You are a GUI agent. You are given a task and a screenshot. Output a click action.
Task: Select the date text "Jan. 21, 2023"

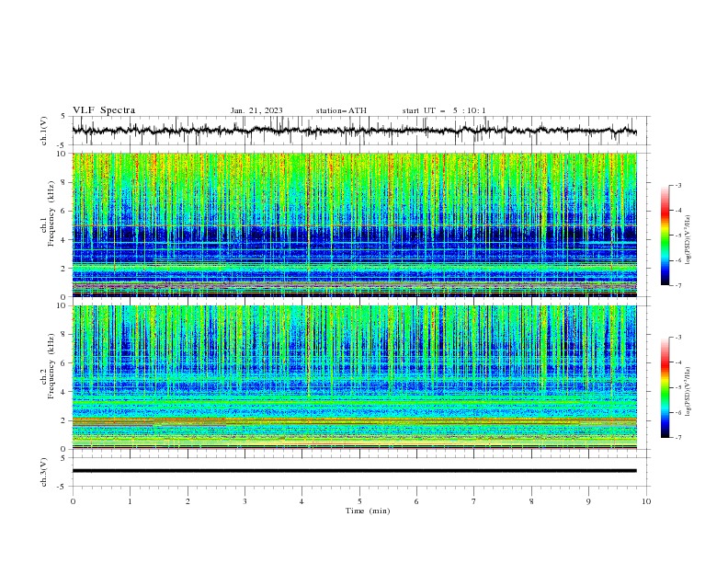pyautogui.click(x=256, y=110)
